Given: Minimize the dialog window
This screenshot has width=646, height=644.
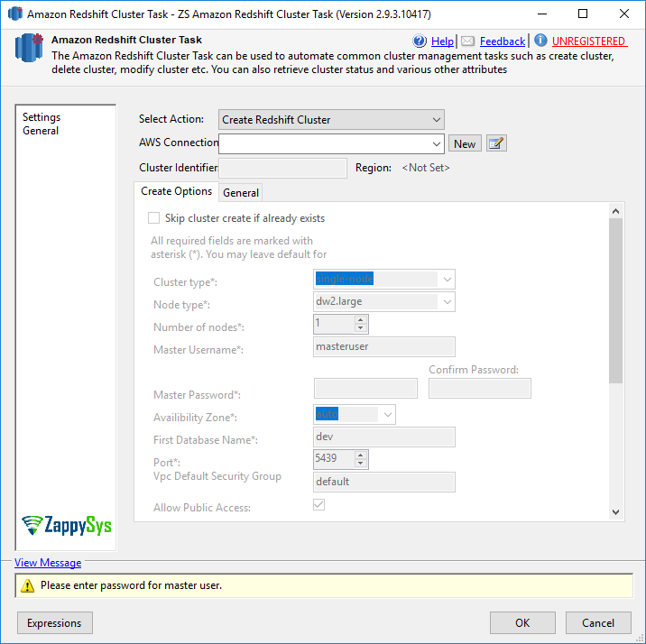Looking at the screenshot, I should (542, 14).
